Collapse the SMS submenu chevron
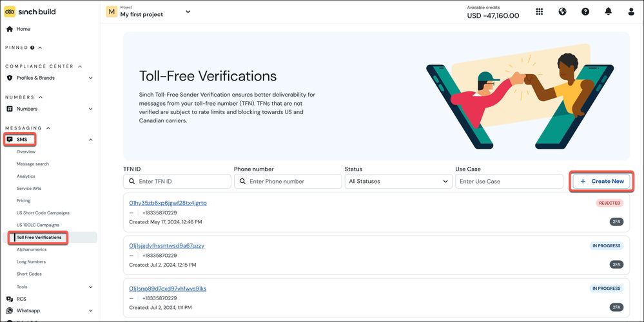This screenshot has height=322, width=644. tap(91, 140)
